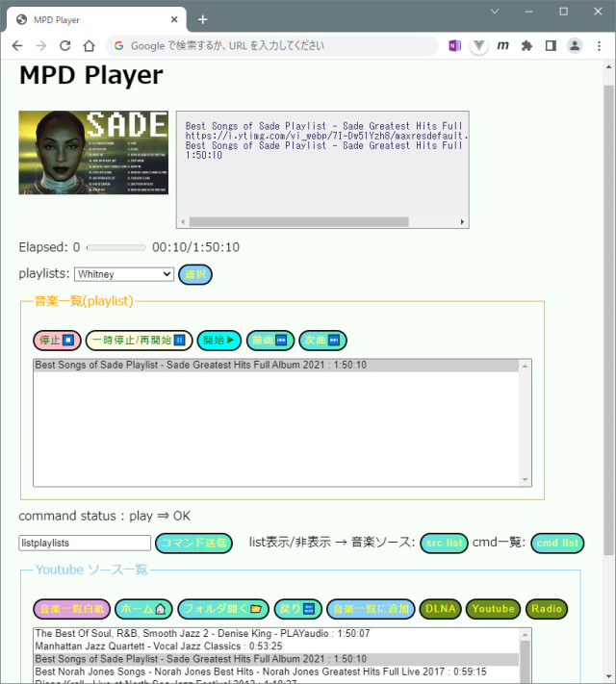The height and width of the screenshot is (684, 616).
Task: Click 音楽一覧白紙 clear playlist button
Action: (72, 609)
